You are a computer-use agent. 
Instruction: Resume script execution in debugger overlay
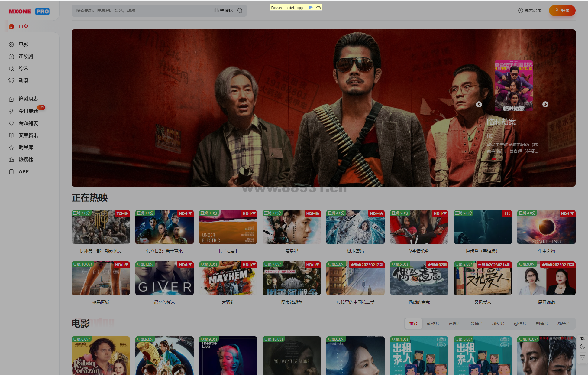311,8
